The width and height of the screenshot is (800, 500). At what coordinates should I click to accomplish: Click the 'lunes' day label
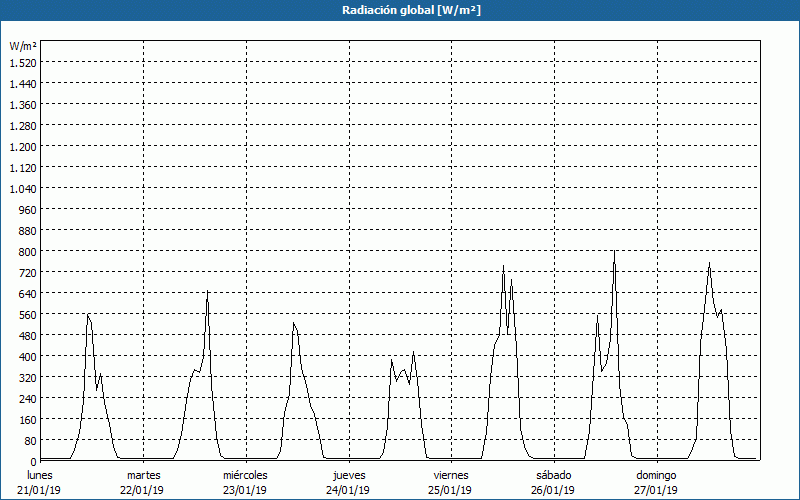click(x=40, y=475)
